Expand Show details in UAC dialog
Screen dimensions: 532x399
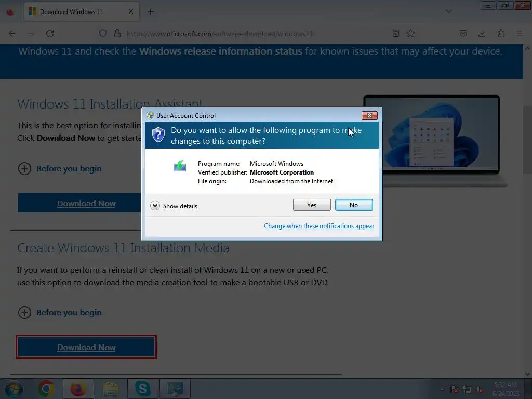174,206
